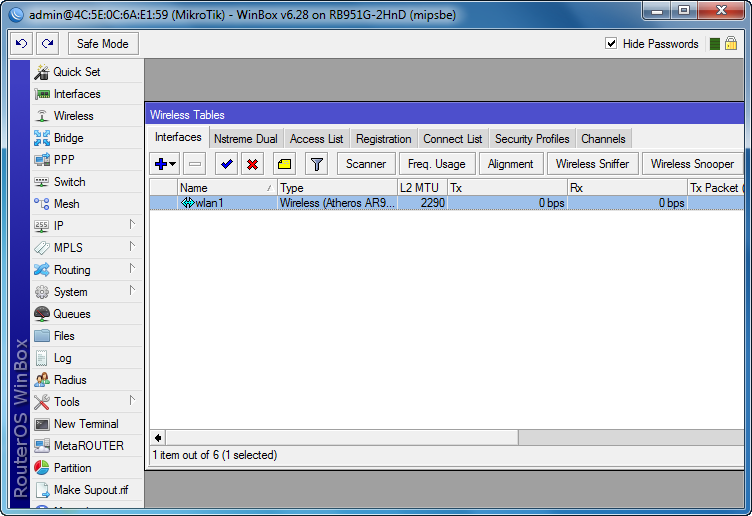Click the Wireless (Atheros AR9... type cell

[x=338, y=203]
